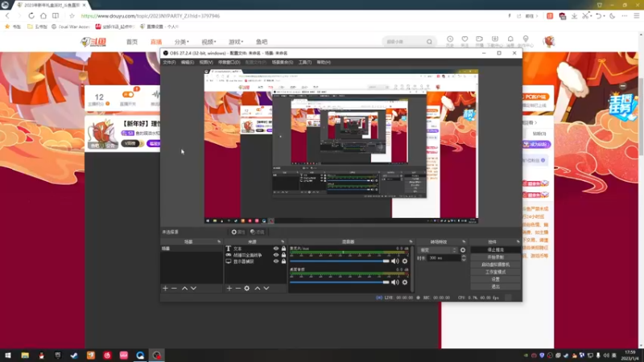Click the 启动虚拟摄像机 virtual camera button
The height and width of the screenshot is (362, 644).
495,265
